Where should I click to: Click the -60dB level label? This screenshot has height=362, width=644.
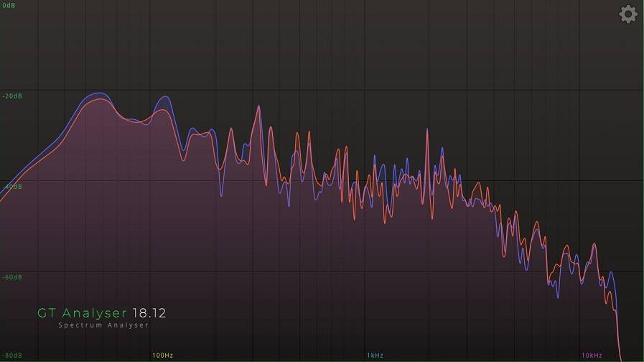click(x=12, y=277)
